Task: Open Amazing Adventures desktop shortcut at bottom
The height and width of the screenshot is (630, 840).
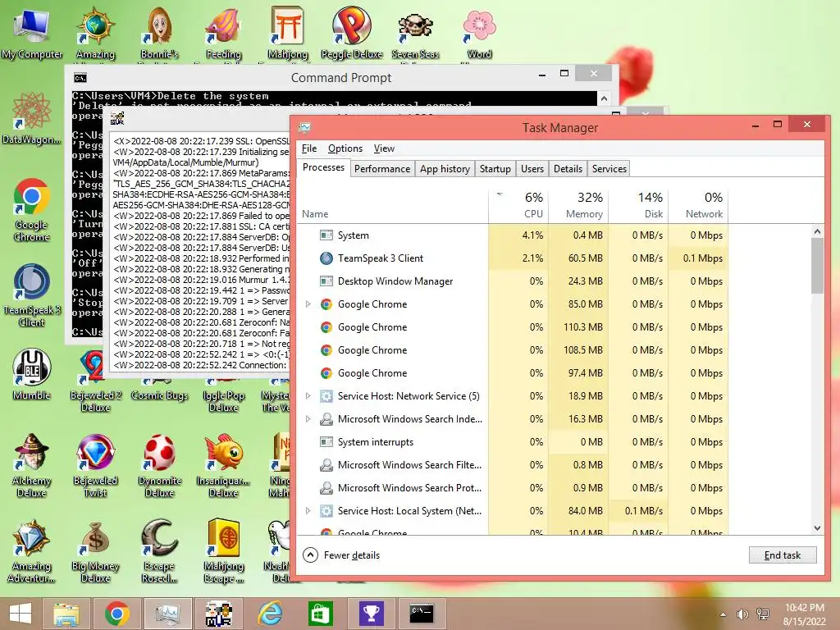Action: pos(31,550)
